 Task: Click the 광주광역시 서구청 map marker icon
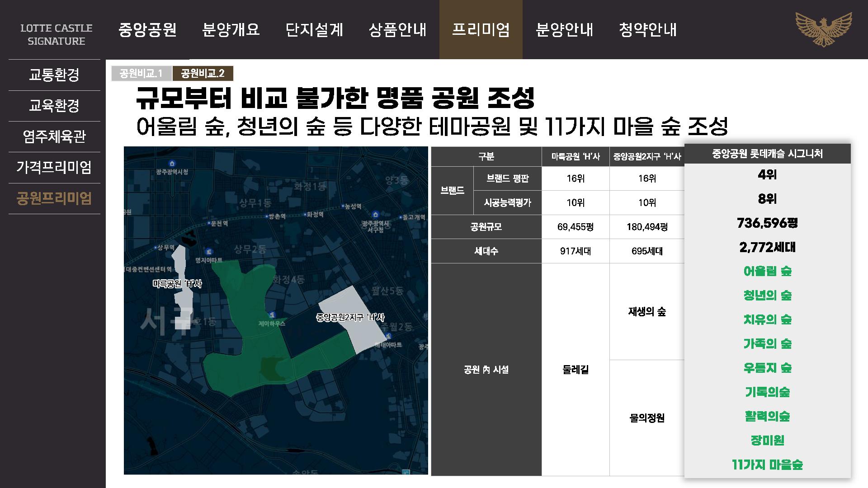tap(375, 214)
